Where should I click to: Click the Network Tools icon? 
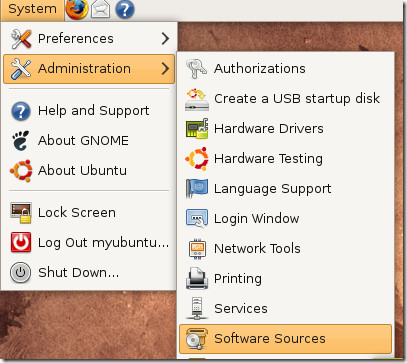click(x=197, y=249)
